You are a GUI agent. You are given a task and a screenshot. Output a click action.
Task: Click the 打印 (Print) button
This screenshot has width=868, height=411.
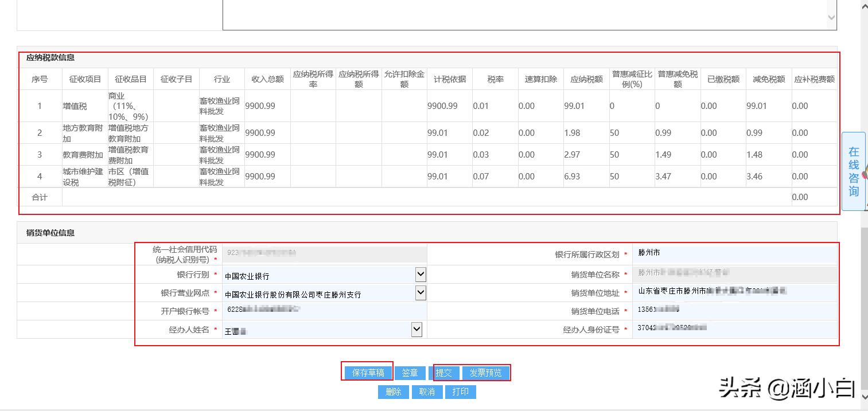[461, 392]
